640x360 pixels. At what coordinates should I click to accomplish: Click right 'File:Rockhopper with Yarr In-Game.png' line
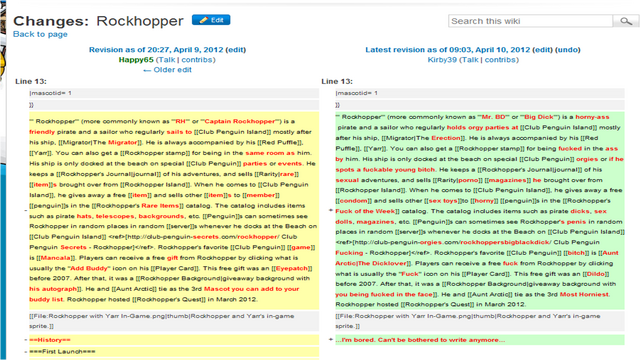(480, 321)
